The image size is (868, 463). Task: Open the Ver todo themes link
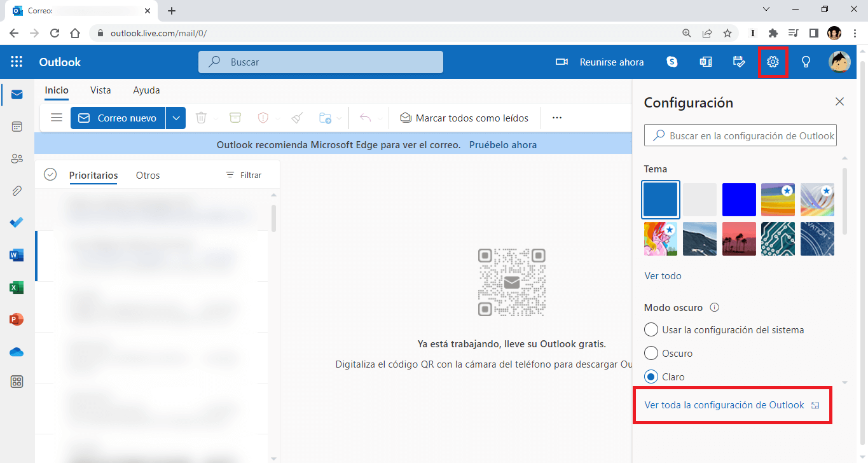pos(663,276)
